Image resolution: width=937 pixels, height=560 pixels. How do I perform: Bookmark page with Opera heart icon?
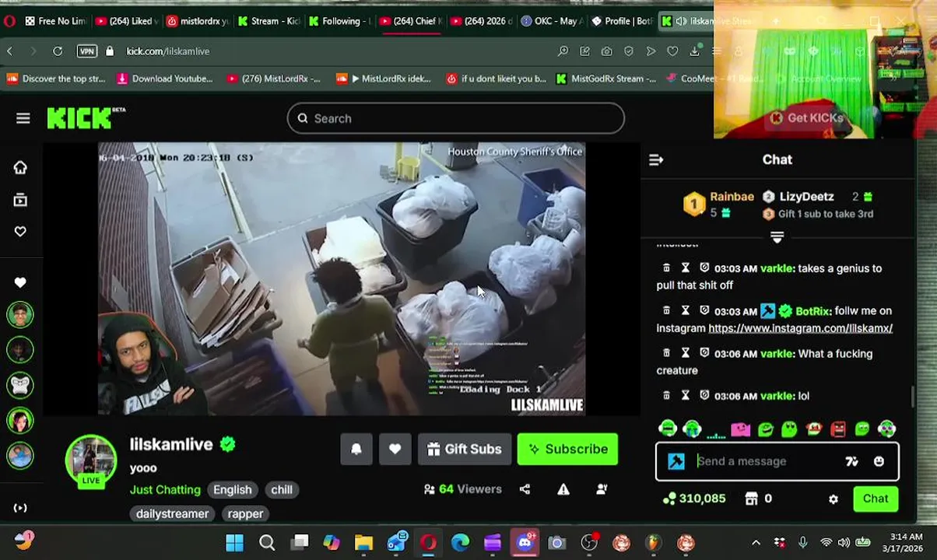pos(672,51)
